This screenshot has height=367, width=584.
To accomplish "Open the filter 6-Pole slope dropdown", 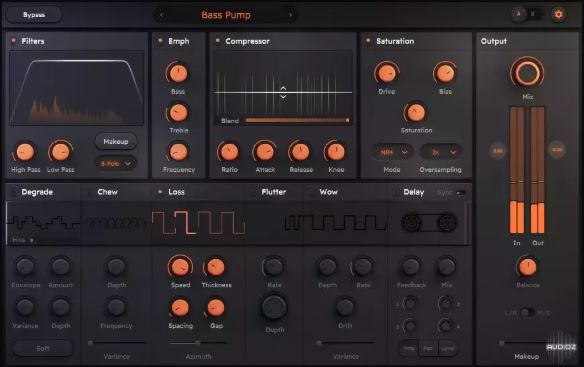I will [116, 163].
